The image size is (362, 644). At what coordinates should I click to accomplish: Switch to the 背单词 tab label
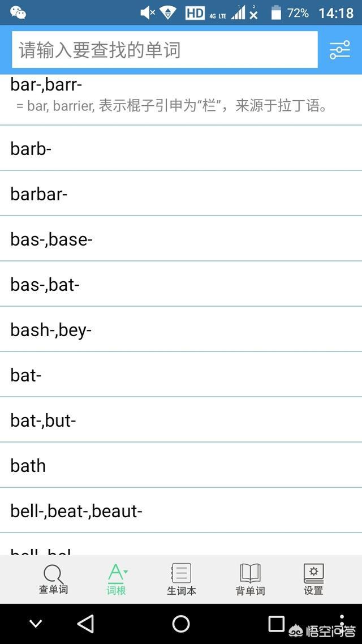pyautogui.click(x=250, y=590)
